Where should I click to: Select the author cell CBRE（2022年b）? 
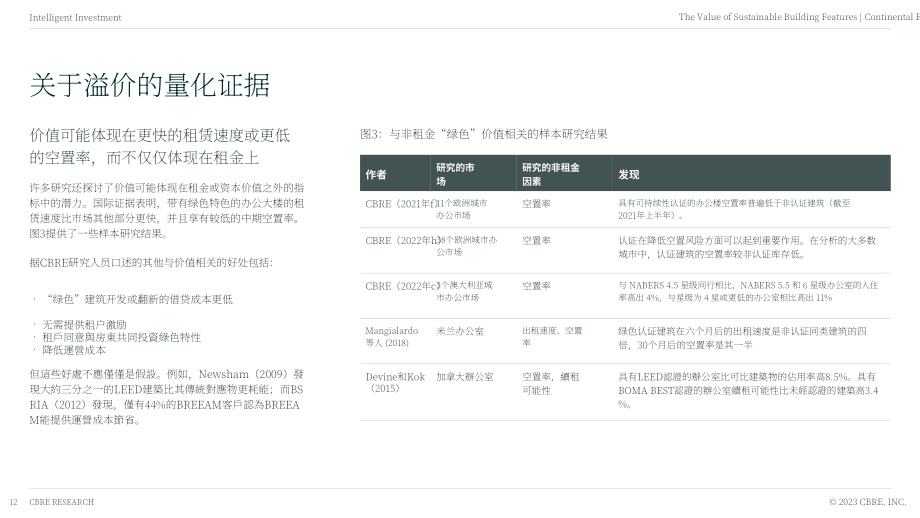click(401, 241)
